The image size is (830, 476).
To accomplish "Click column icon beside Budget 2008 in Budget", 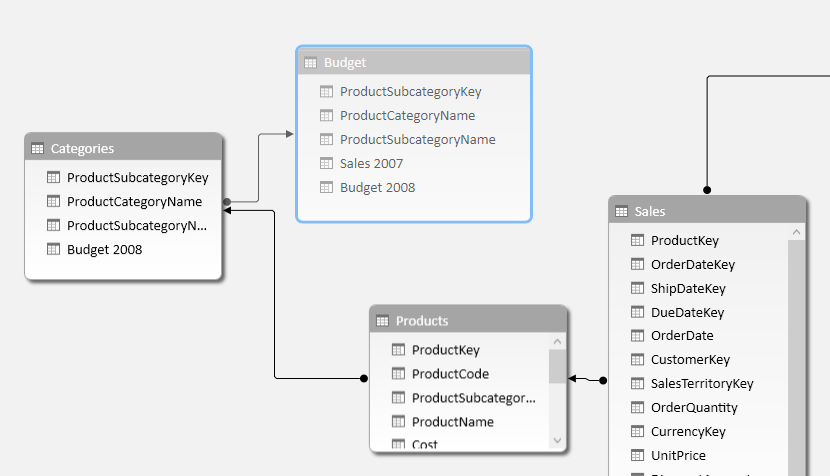I will point(327,187).
